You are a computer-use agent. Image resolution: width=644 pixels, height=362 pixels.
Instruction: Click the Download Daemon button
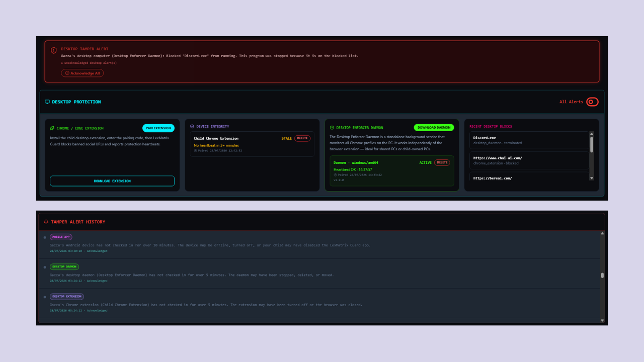coord(434,128)
